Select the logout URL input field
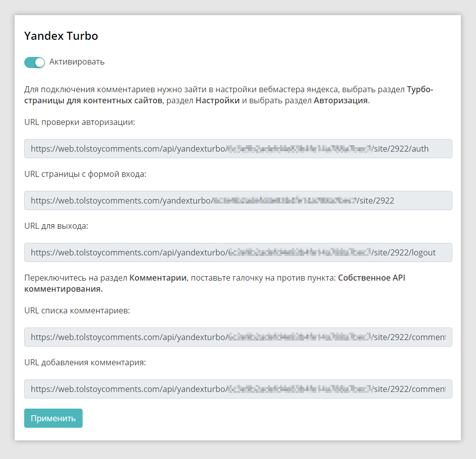This screenshot has height=459, width=476. [238, 252]
